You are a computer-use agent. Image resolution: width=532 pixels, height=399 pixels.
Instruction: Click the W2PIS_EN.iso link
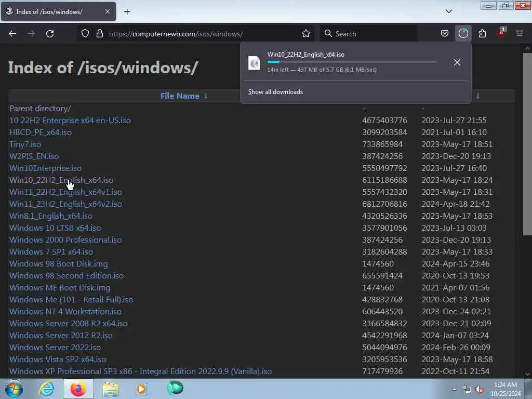[x=34, y=156]
